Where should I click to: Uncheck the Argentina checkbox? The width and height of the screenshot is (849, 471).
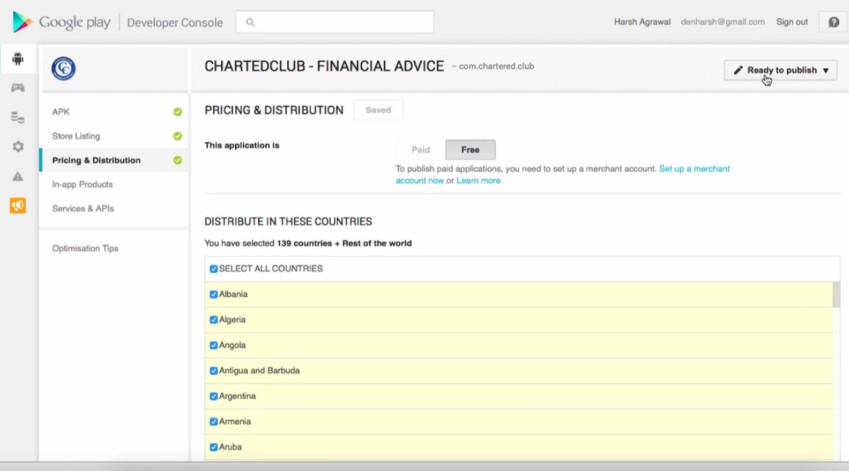(x=213, y=396)
